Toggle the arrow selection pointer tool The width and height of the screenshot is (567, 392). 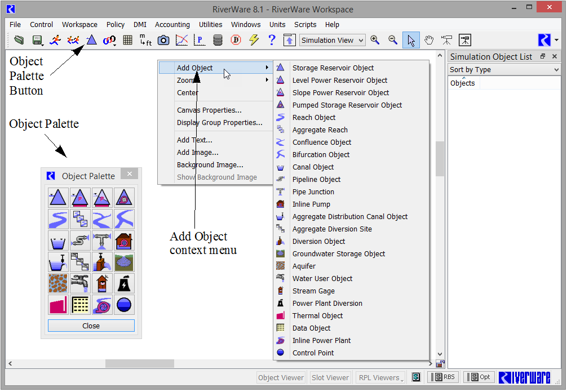[x=411, y=40]
